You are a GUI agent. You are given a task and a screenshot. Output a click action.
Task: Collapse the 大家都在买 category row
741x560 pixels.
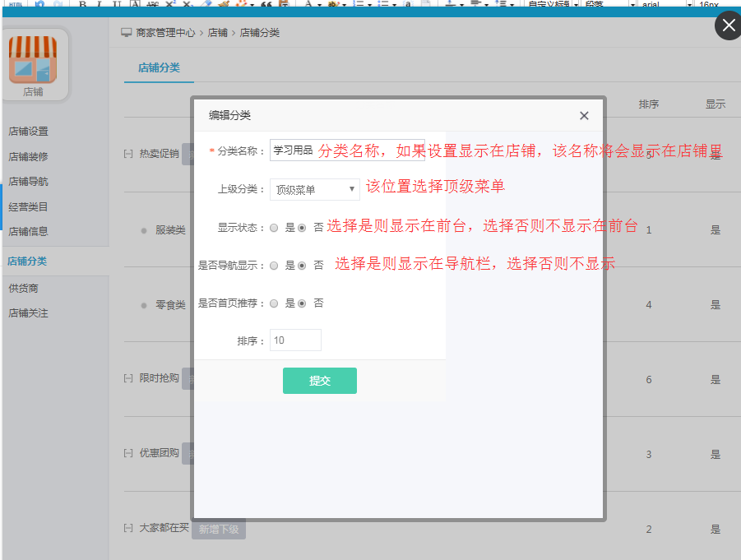(x=128, y=528)
